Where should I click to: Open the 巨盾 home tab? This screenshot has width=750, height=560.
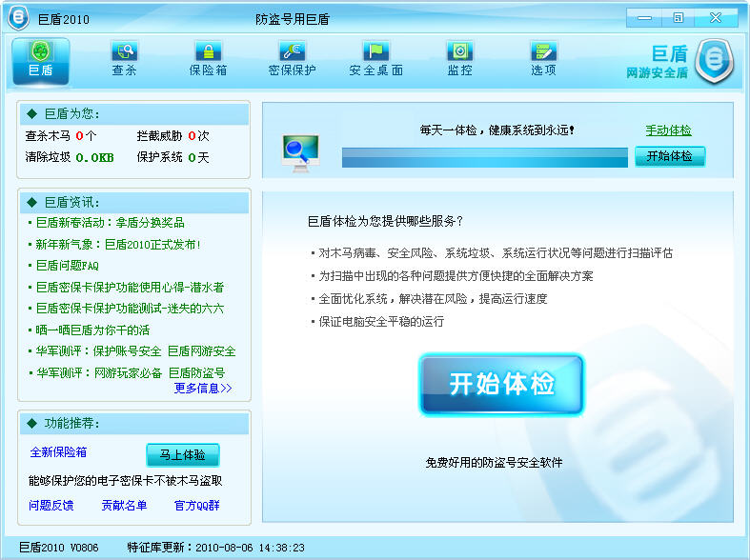coord(41,62)
